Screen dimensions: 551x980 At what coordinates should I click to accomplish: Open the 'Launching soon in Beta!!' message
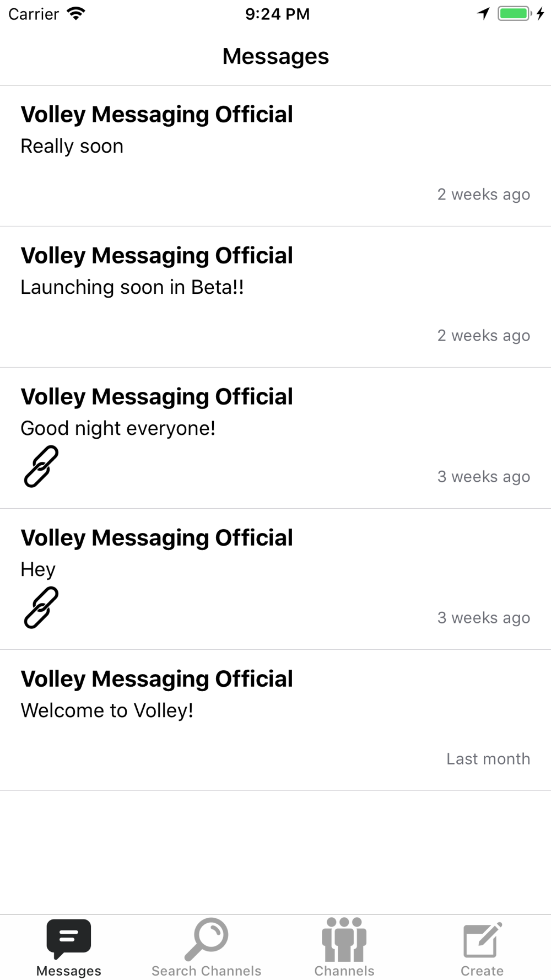(x=275, y=297)
